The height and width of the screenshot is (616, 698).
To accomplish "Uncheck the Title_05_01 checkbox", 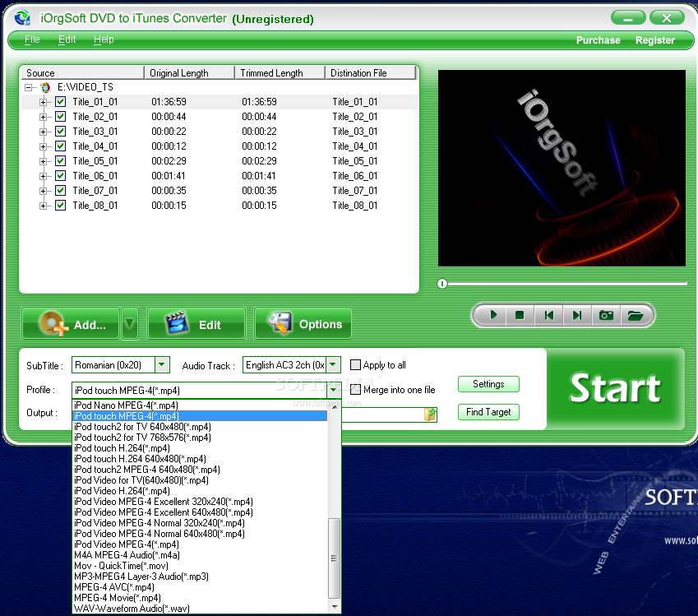I will [61, 161].
